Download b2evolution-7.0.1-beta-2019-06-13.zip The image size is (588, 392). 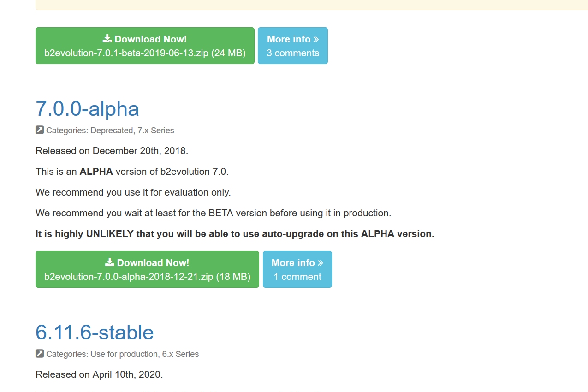pyautogui.click(x=145, y=46)
